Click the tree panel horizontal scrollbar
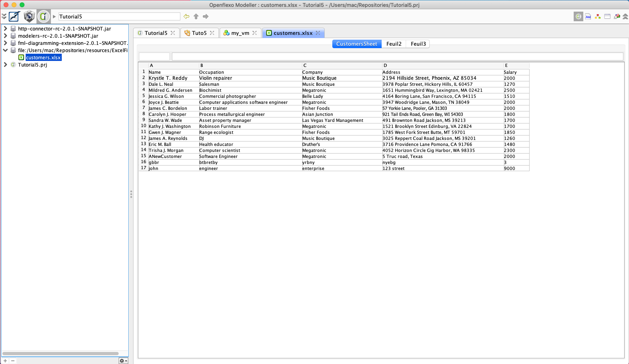629x364 pixels. pos(60,354)
